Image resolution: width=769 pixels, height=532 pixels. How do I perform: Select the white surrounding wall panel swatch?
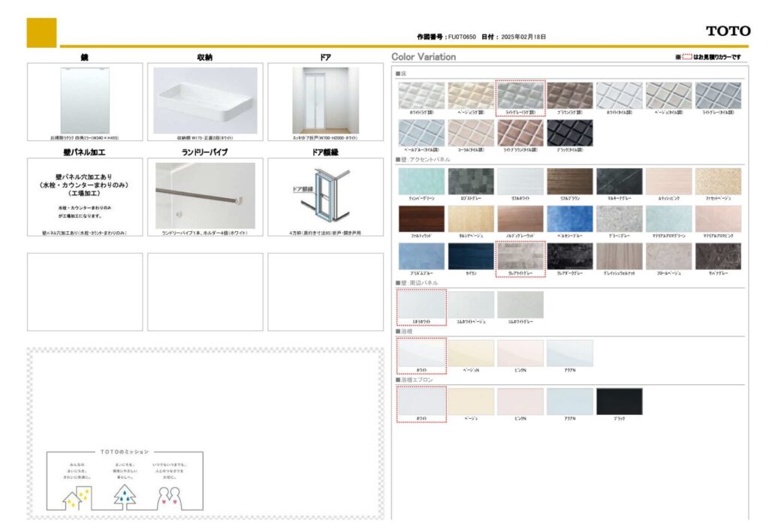[x=421, y=305]
